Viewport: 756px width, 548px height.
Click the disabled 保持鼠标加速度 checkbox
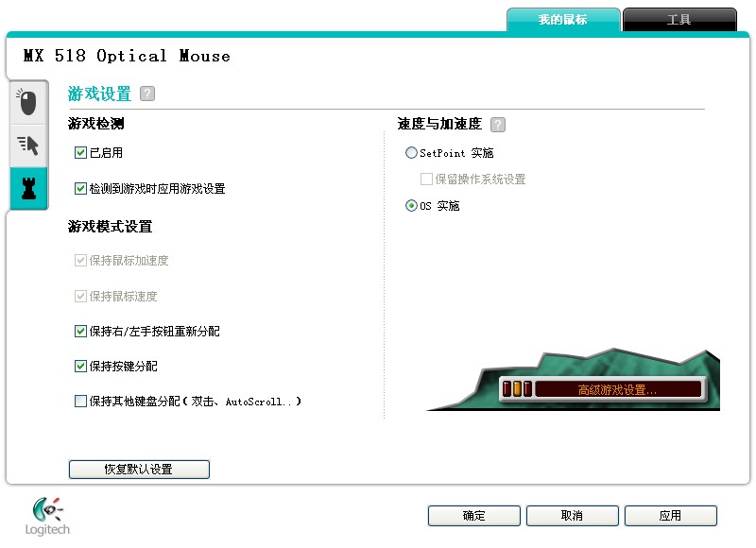[80, 260]
